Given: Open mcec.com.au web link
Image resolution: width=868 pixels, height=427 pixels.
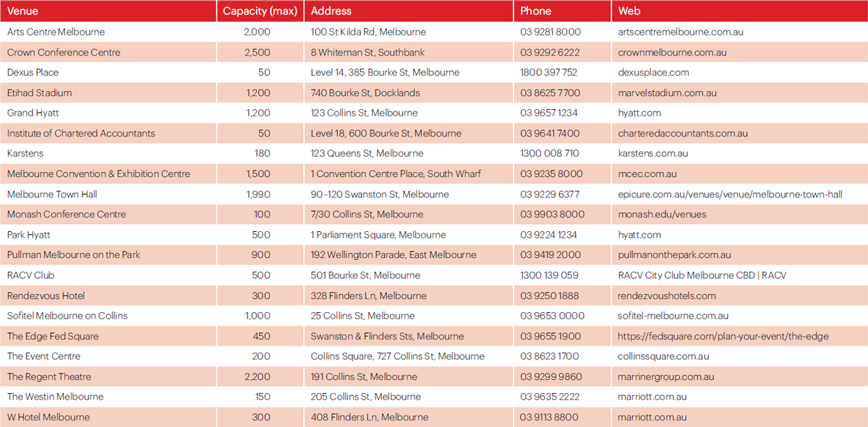Looking at the screenshot, I should click(x=647, y=173).
